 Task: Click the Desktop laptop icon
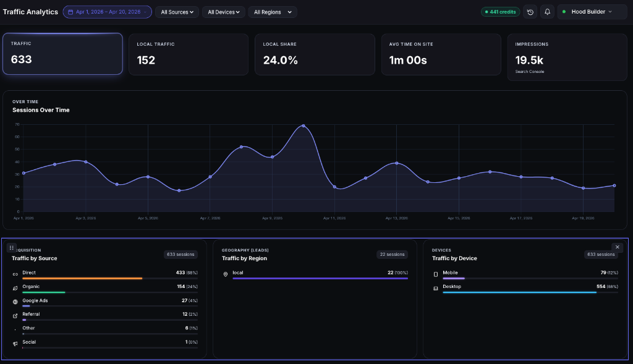pos(436,288)
